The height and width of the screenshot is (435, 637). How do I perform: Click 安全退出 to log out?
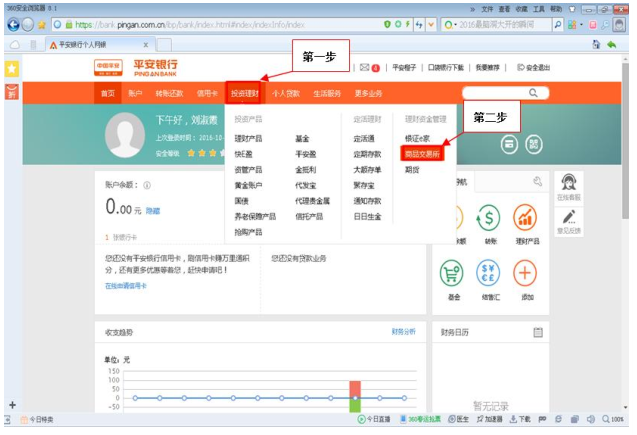point(533,67)
